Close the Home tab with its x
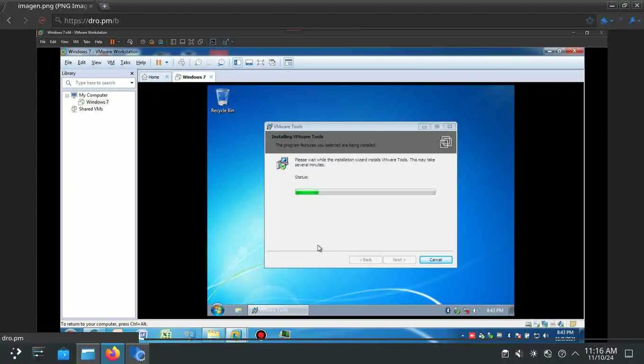The image size is (644, 364). [x=167, y=77]
